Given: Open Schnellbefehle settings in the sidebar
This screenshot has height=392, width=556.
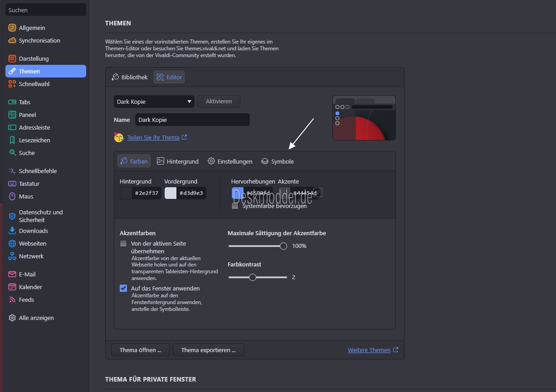Looking at the screenshot, I should [x=11, y=171].
